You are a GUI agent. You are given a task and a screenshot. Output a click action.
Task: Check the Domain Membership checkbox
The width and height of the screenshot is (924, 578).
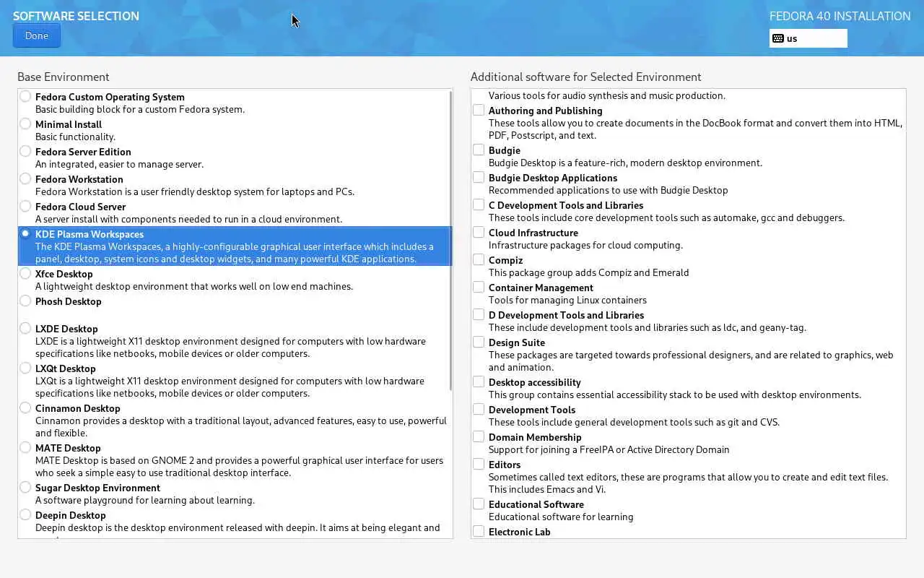click(x=479, y=436)
